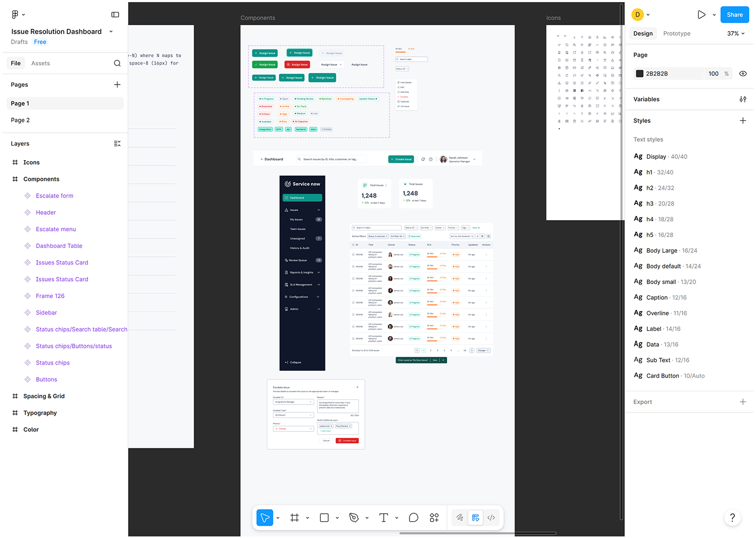The height and width of the screenshot is (538, 756).
Task: Edit the page opacity value 100
Action: coord(713,74)
